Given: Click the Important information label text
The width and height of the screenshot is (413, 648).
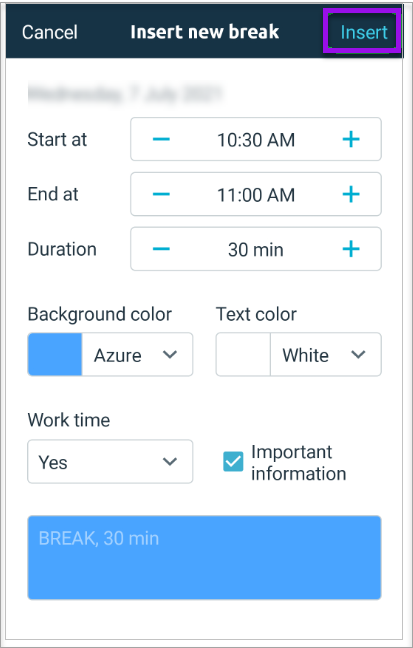Looking at the screenshot, I should [298, 462].
